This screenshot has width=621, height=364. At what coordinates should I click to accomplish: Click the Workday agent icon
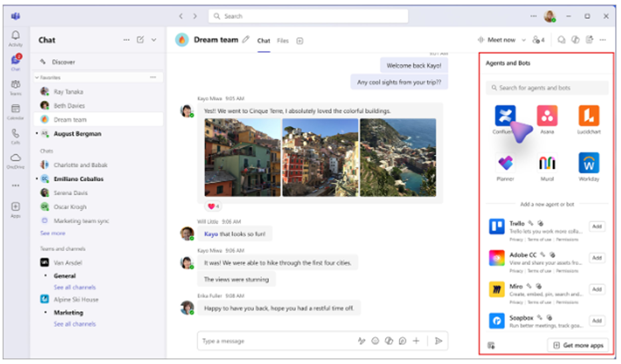pyautogui.click(x=589, y=163)
